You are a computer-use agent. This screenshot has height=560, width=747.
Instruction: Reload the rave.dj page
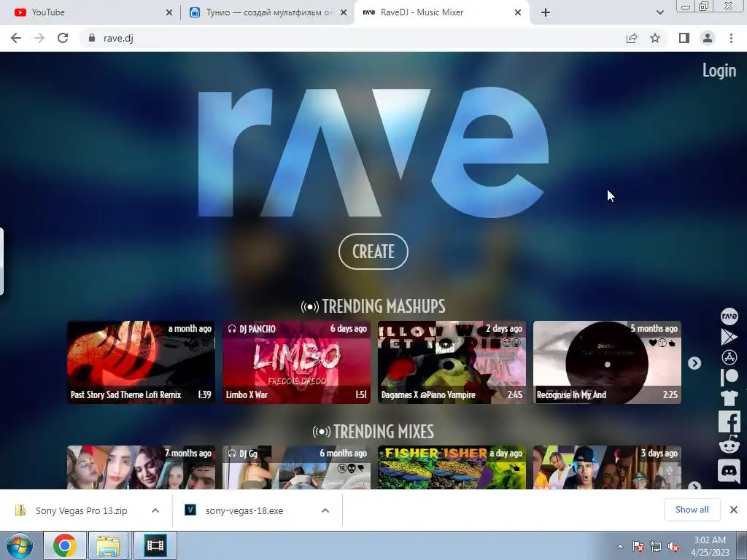coord(63,38)
